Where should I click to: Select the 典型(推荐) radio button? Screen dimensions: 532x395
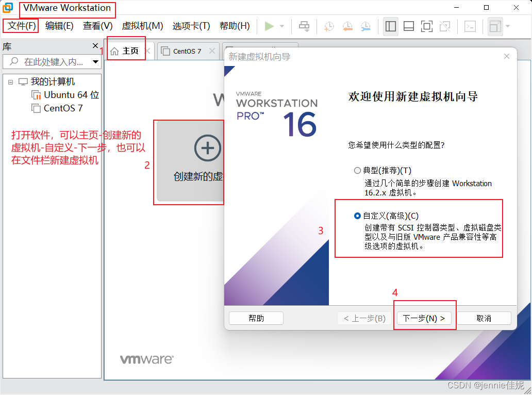[358, 171]
